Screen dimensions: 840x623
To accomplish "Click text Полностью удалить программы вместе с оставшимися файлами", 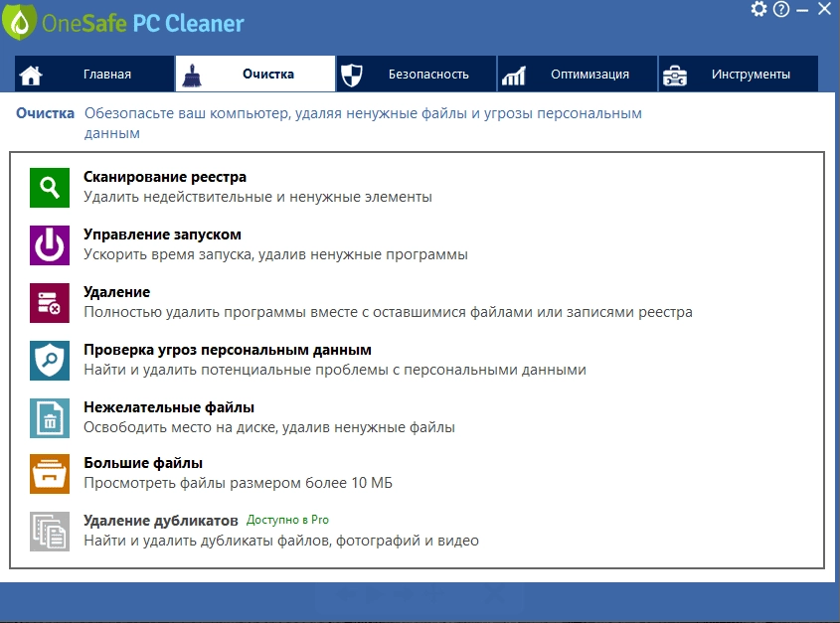I will [307, 312].
